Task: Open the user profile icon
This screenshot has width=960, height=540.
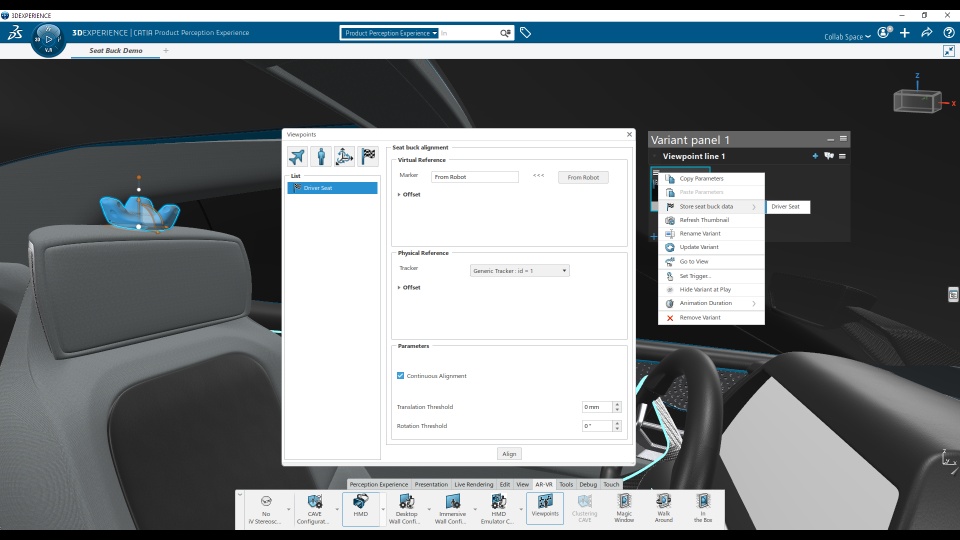Action: tap(885, 32)
